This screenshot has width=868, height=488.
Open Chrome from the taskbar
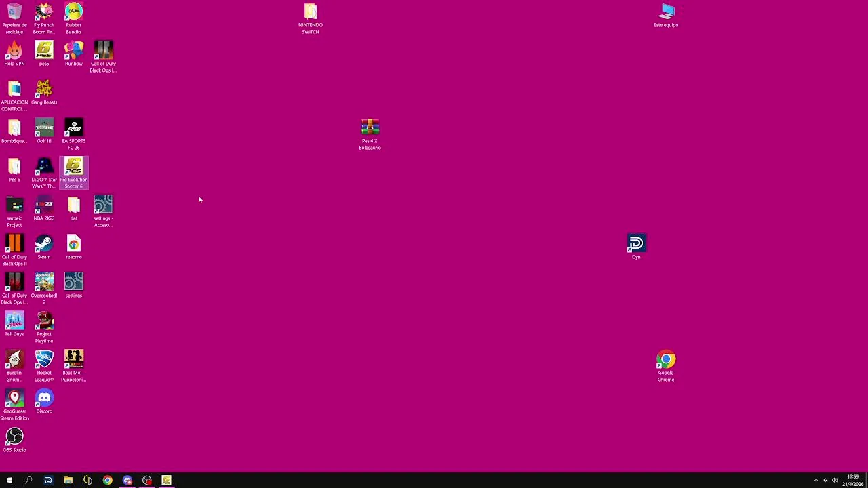[107, 480]
